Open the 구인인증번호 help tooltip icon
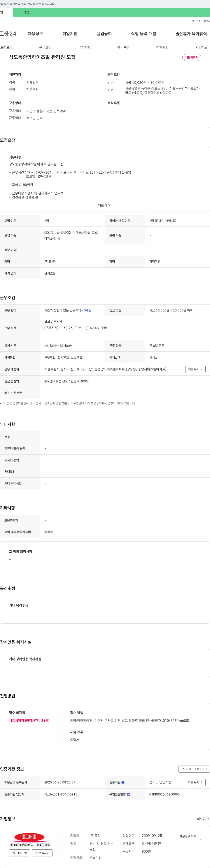This screenshot has width=210, height=868. (x=128, y=794)
